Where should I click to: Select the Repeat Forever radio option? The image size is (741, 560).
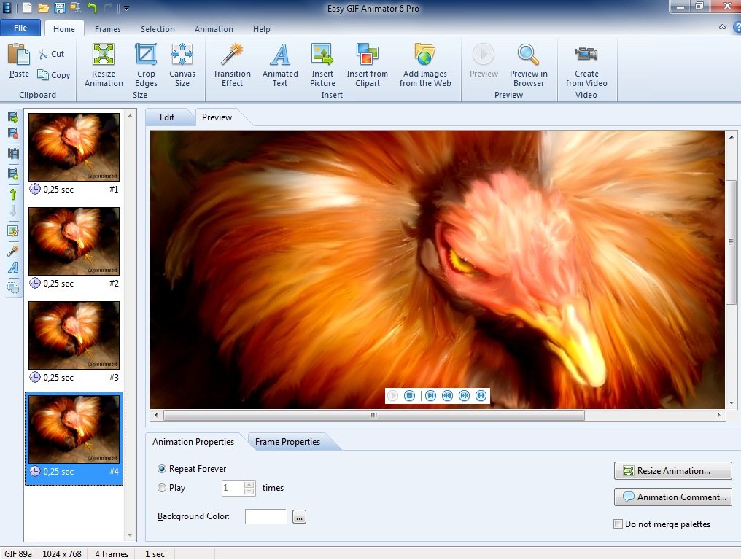(162, 469)
